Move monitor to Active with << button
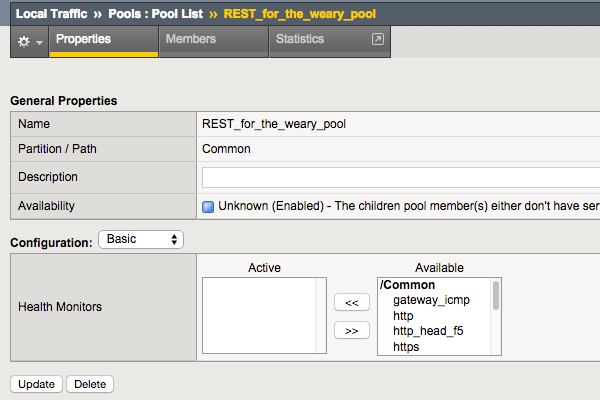Image resolution: width=600 pixels, height=400 pixels. click(x=351, y=302)
